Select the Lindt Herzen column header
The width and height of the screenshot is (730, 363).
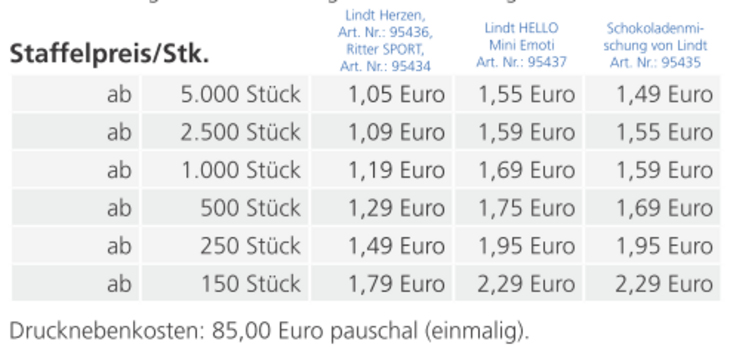coord(385,41)
